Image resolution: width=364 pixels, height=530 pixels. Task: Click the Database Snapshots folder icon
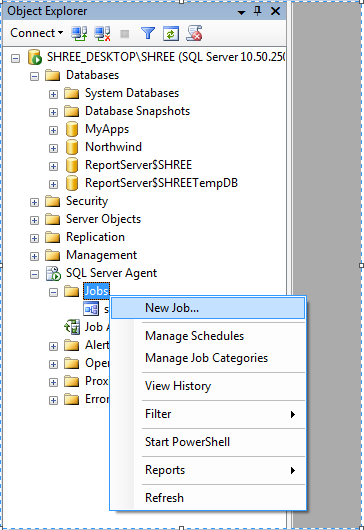pyautogui.click(x=71, y=111)
